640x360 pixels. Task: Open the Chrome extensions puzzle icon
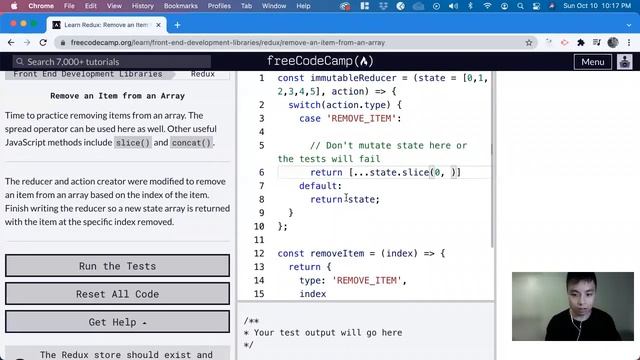pos(580,42)
